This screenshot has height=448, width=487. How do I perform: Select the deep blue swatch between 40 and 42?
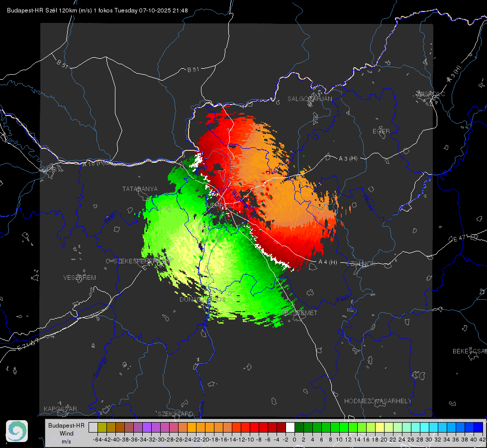click(478, 428)
